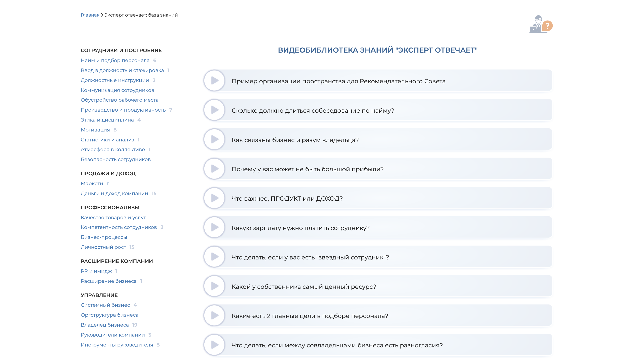Open Владелец бизнеса category

point(105,325)
